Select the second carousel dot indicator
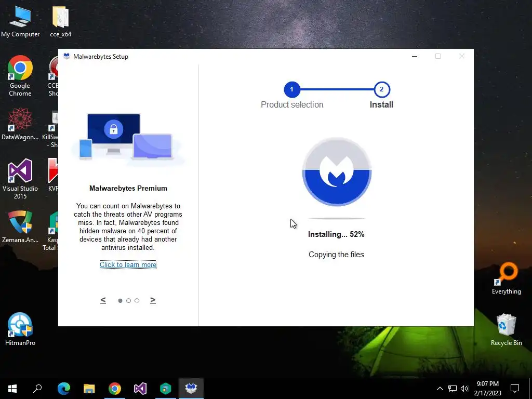 (129, 301)
